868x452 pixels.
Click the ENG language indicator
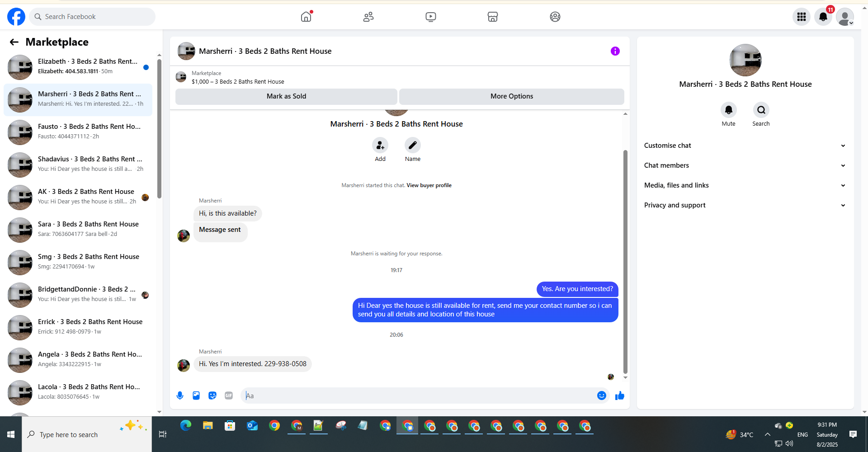(802, 434)
